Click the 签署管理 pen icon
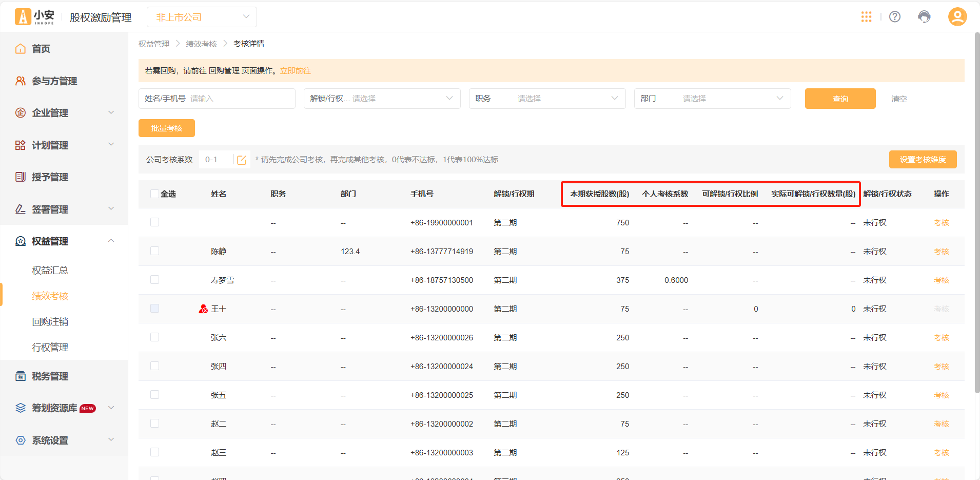The image size is (980, 480). tap(21, 209)
